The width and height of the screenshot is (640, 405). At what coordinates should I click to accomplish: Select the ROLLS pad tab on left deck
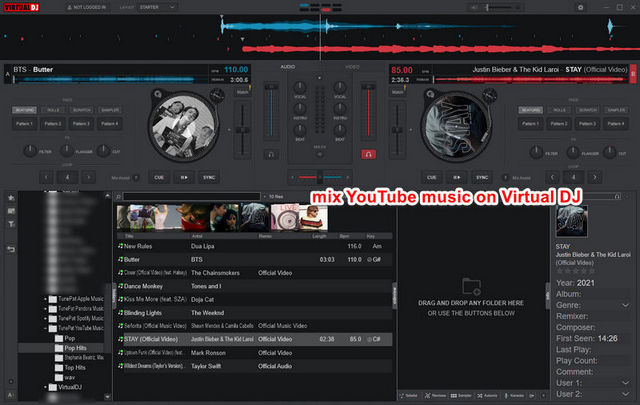pos(53,110)
